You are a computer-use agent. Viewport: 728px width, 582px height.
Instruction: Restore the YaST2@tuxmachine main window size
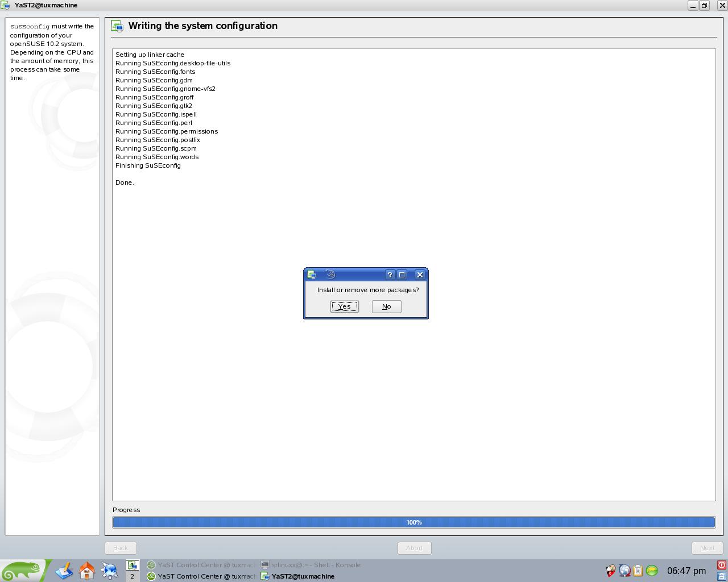pos(704,5)
